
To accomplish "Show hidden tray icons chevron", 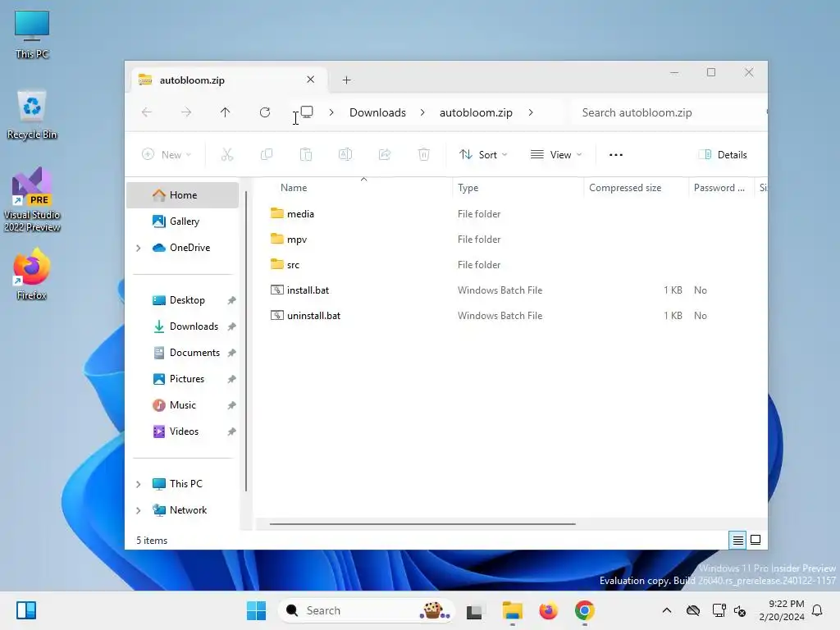I will [x=666, y=610].
